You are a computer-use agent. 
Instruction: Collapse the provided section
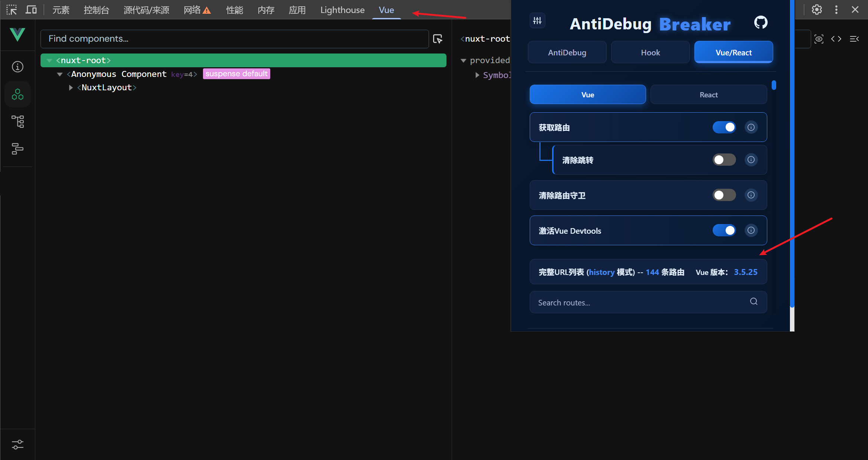[463, 61]
